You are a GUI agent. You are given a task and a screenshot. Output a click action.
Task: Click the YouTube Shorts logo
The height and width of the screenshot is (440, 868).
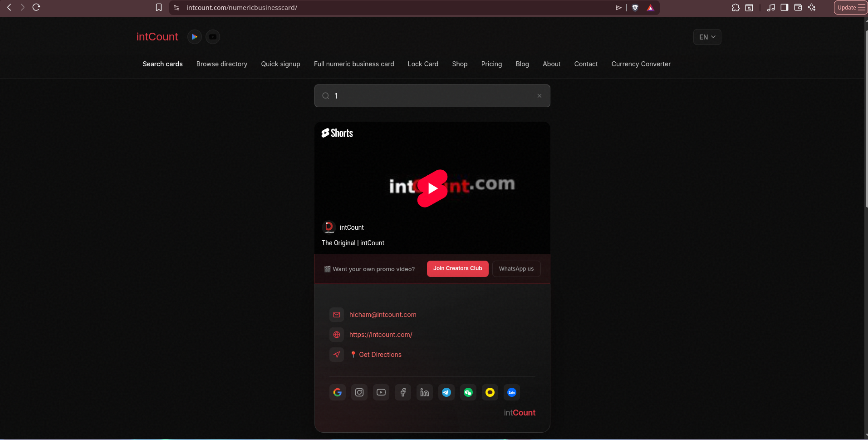[x=337, y=133]
